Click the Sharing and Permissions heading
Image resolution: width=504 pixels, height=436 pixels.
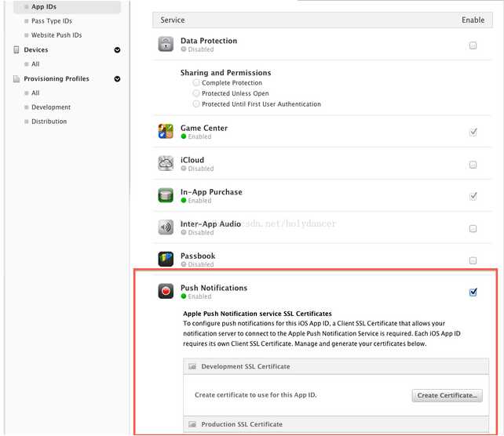tap(225, 73)
